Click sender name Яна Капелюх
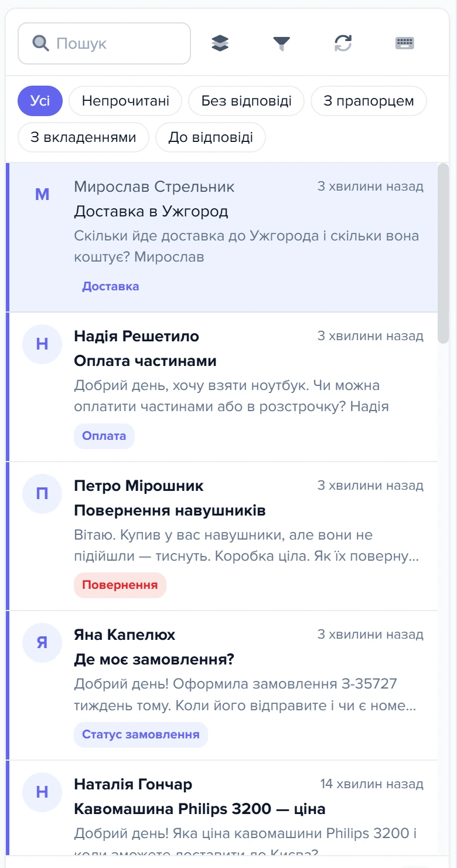Image resolution: width=457 pixels, height=868 pixels. pyautogui.click(x=125, y=635)
